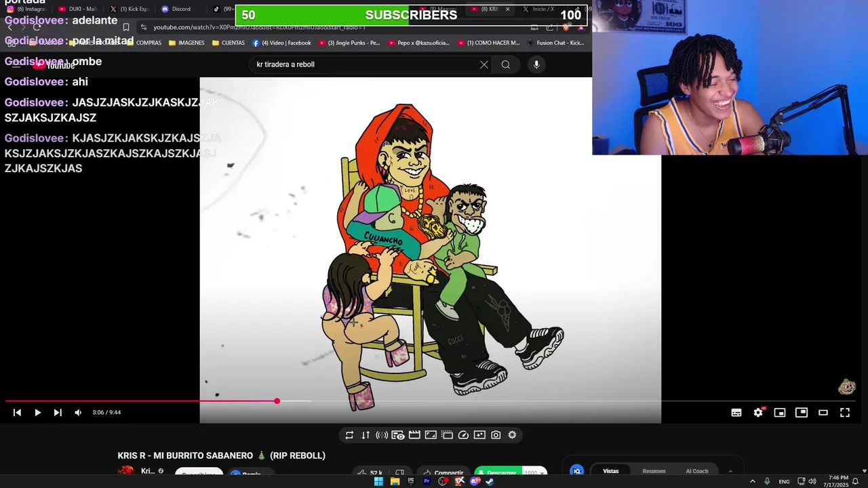Screen dimensions: 868x488
Task: Enable miniplayer mode
Action: point(780,412)
